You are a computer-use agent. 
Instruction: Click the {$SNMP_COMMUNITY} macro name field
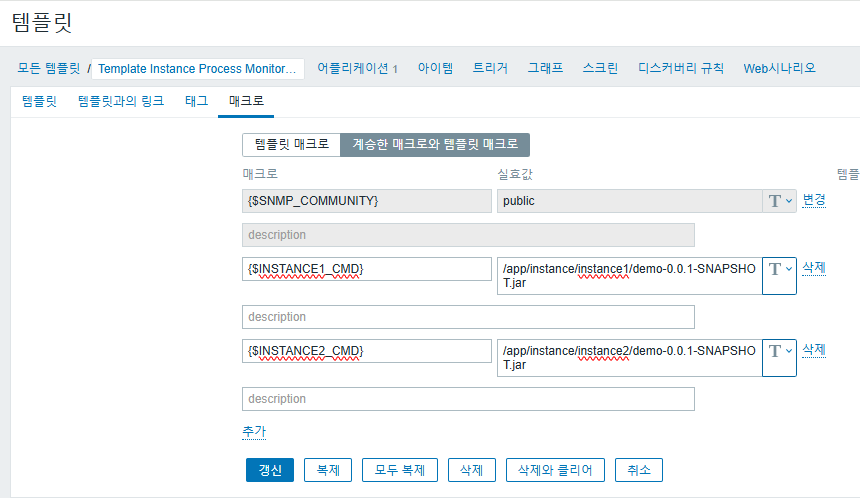tap(367, 201)
